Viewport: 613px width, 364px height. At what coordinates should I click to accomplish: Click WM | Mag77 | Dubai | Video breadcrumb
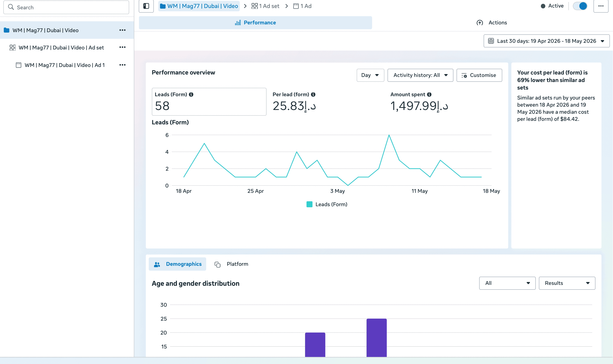[x=199, y=6]
